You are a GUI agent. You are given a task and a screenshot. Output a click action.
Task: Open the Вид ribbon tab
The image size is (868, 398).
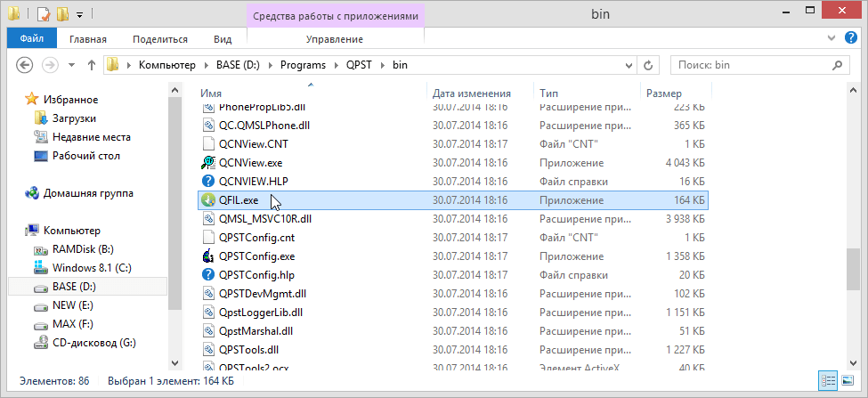point(223,39)
